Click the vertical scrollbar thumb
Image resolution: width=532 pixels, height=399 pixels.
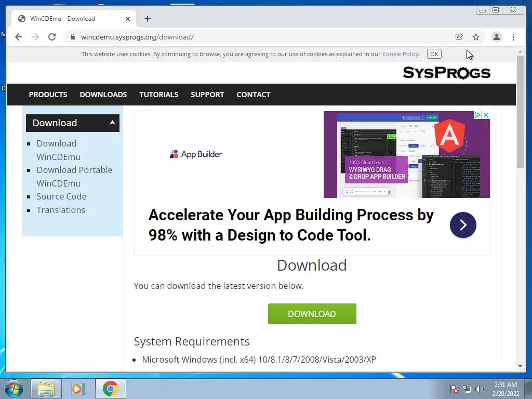(520, 112)
